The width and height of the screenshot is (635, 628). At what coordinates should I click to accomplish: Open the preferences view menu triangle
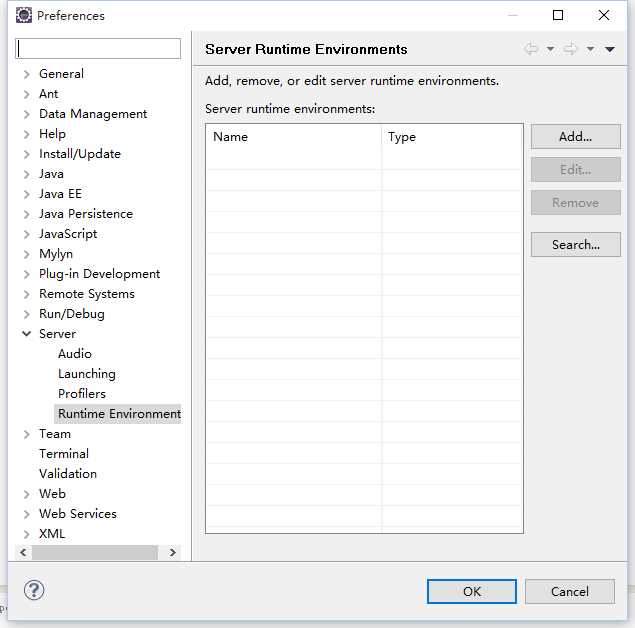[610, 49]
